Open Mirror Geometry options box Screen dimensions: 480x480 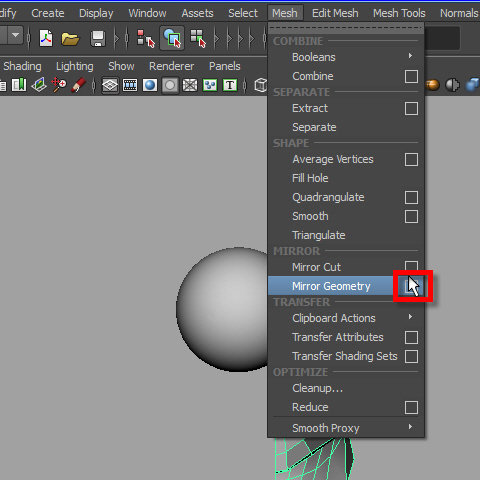click(411, 286)
